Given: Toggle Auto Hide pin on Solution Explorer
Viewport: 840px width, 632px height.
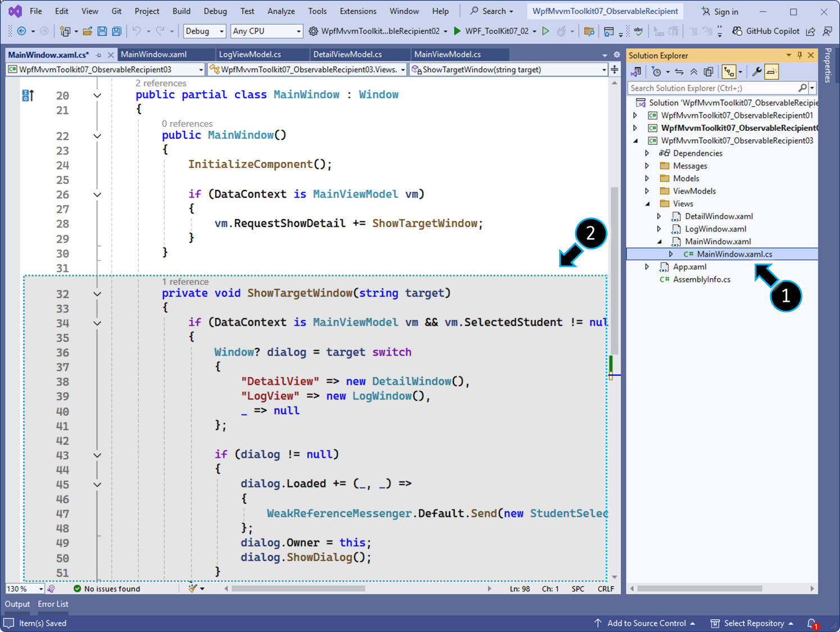Looking at the screenshot, I should tap(800, 55).
